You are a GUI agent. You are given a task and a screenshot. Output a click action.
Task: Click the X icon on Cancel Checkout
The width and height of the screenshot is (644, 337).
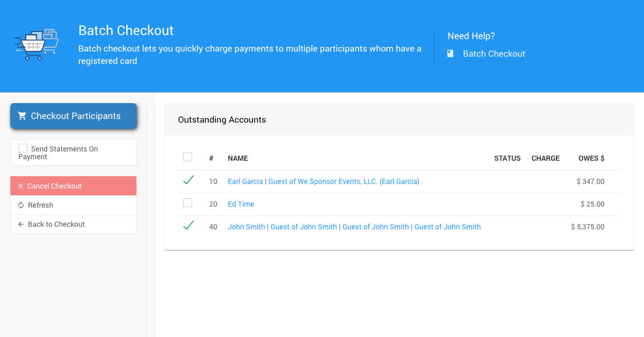click(21, 186)
